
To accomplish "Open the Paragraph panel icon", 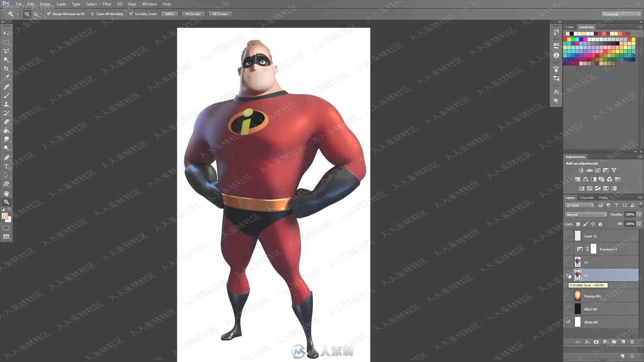I will 556,101.
